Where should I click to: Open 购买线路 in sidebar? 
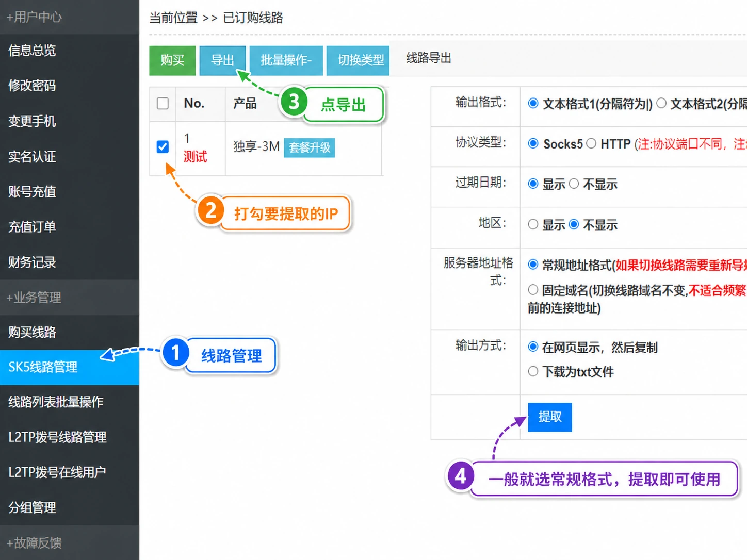69,332
